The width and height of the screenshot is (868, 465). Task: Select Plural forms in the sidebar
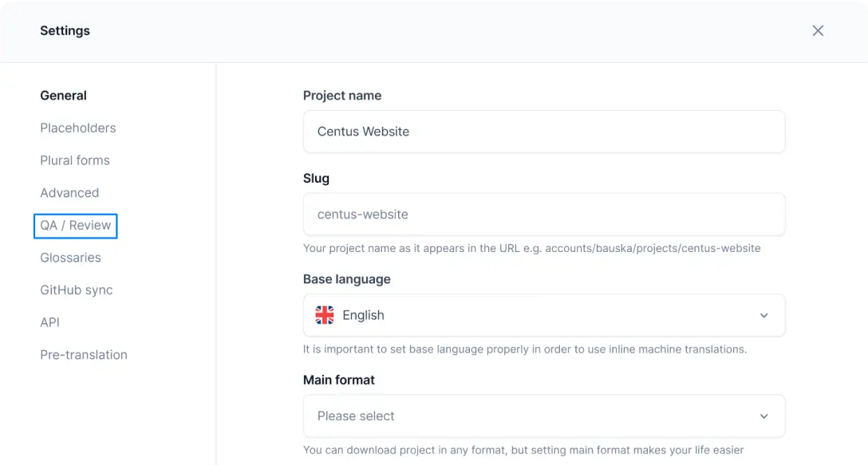pos(75,160)
